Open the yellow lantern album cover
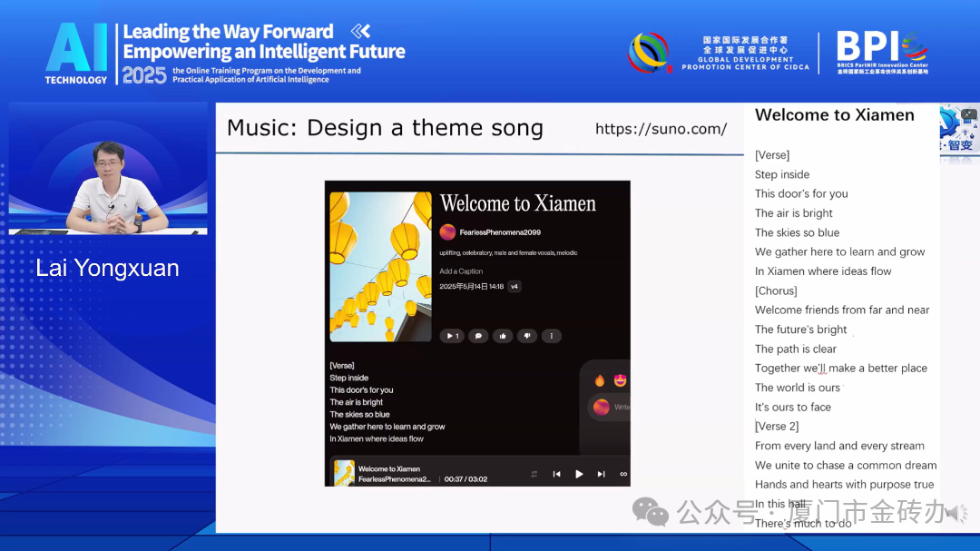Viewport: 980px width, 551px height. [x=380, y=267]
